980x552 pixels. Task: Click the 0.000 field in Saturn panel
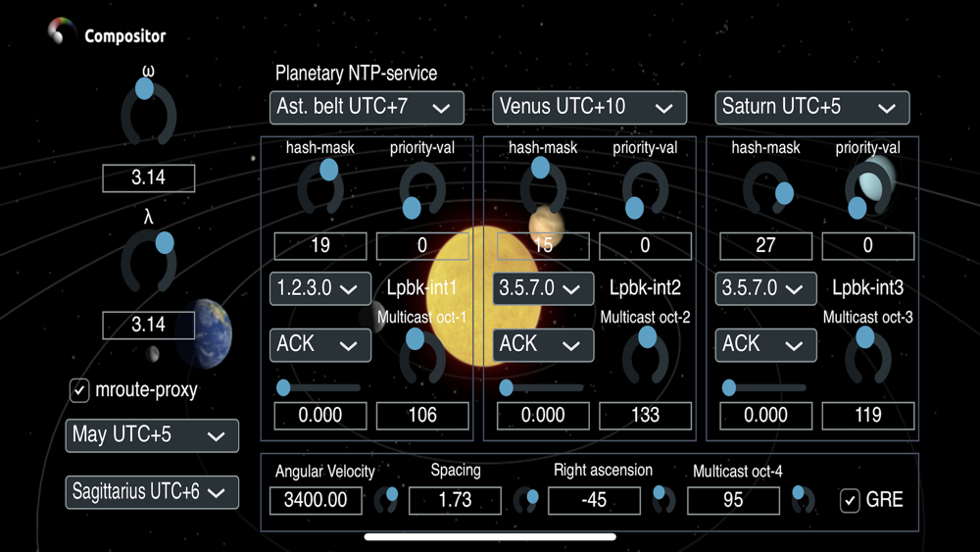pos(766,416)
